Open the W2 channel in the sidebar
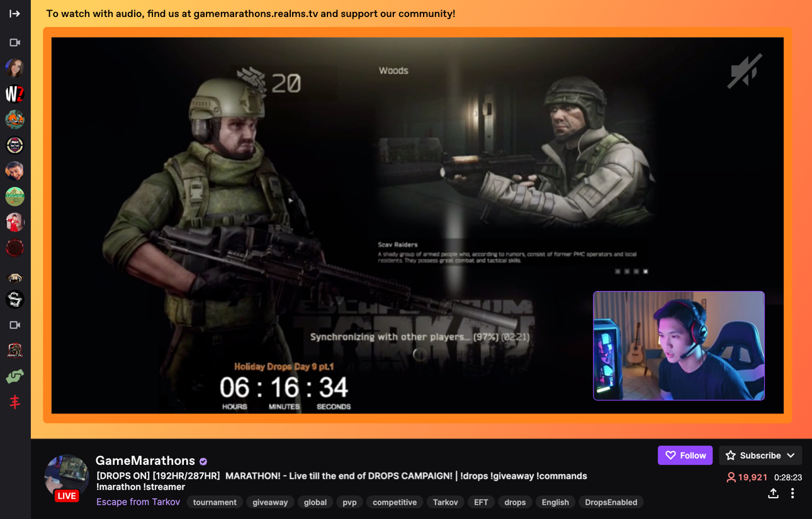This screenshot has height=519, width=812. 15,94
